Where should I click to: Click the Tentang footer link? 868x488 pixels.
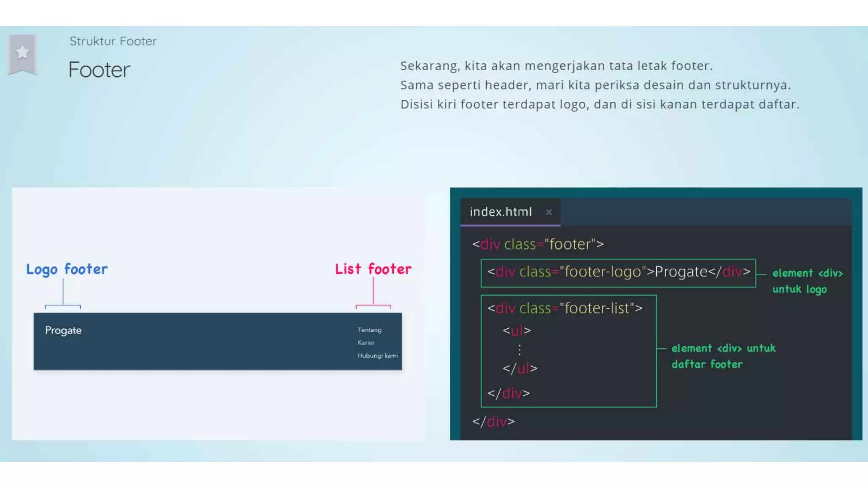pos(369,330)
